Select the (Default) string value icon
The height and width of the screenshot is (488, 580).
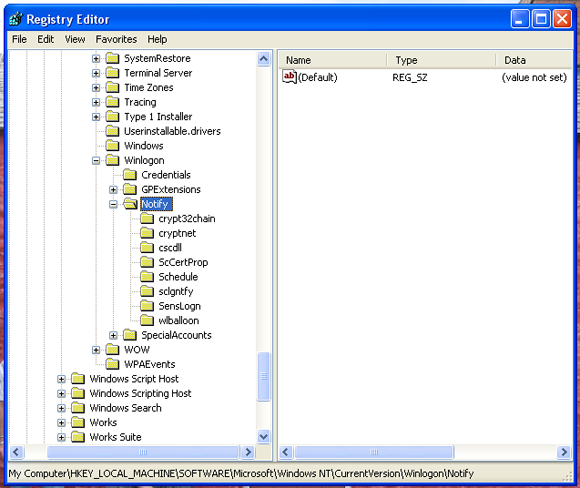point(289,77)
